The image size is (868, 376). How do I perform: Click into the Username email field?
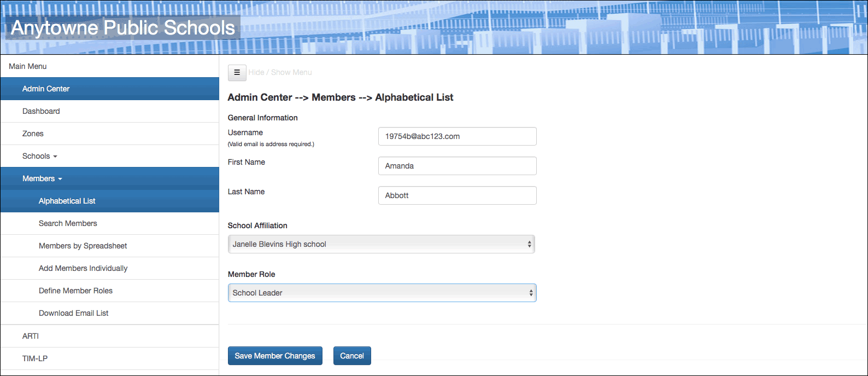(457, 136)
